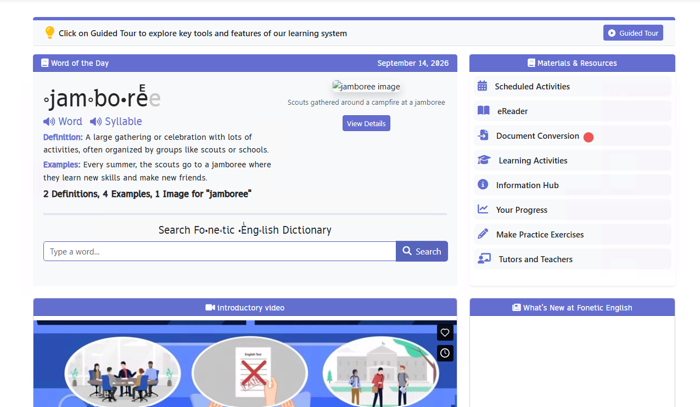Click the Search Fonetic English Dictionary heading
The width and height of the screenshot is (700, 407).
pyautogui.click(x=245, y=229)
